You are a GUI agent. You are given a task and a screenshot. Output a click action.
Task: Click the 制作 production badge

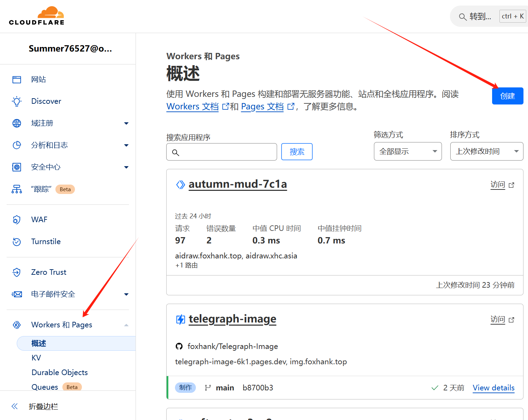point(185,388)
